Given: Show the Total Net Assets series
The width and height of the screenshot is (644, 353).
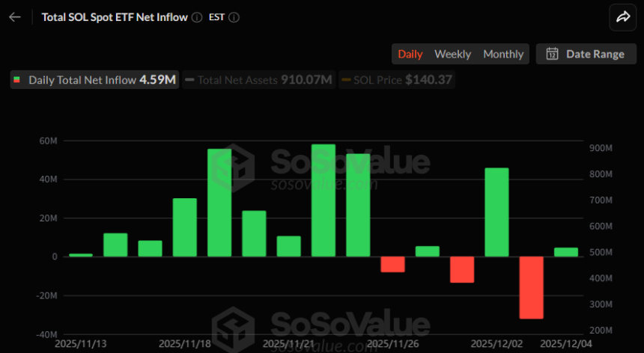Looking at the screenshot, I should pos(258,79).
